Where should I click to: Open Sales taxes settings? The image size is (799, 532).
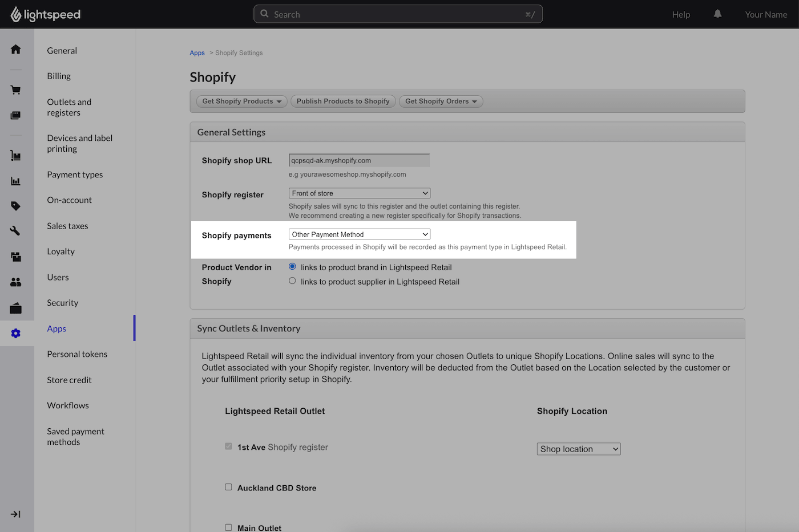67,226
